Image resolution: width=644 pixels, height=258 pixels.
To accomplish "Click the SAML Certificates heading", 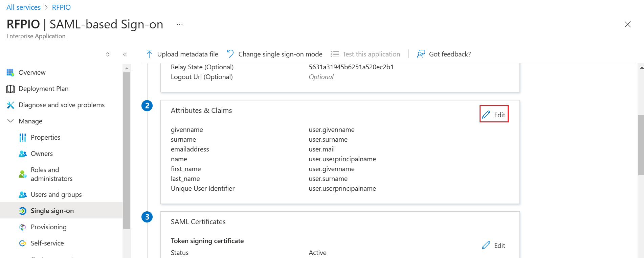I will click(x=198, y=222).
